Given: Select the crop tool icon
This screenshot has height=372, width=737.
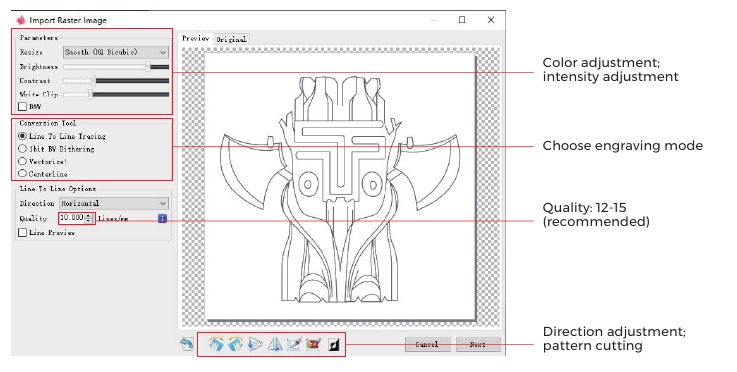Looking at the screenshot, I should 294,344.
